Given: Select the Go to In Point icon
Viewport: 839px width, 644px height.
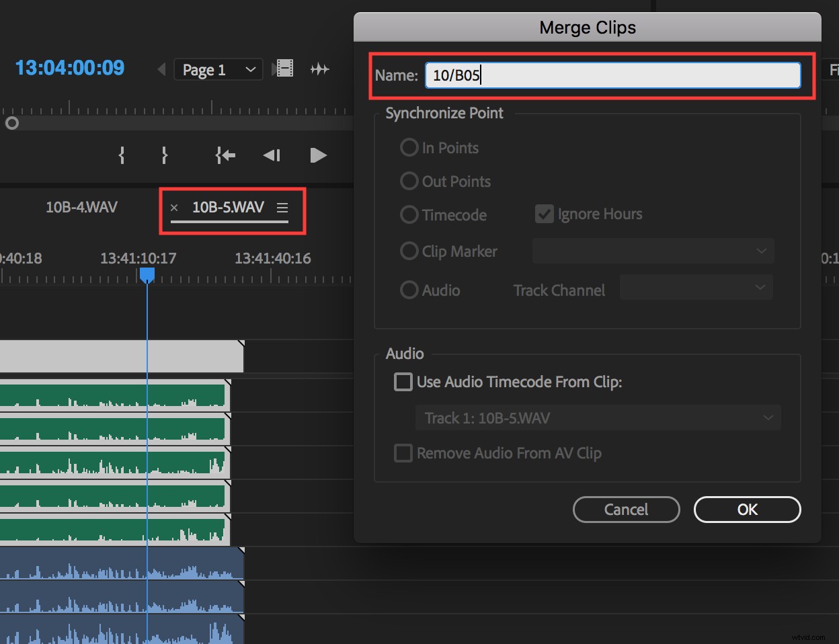Looking at the screenshot, I should 225,155.
